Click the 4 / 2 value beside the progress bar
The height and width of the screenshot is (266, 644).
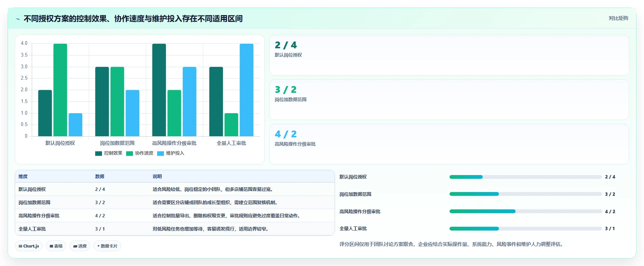point(610,212)
